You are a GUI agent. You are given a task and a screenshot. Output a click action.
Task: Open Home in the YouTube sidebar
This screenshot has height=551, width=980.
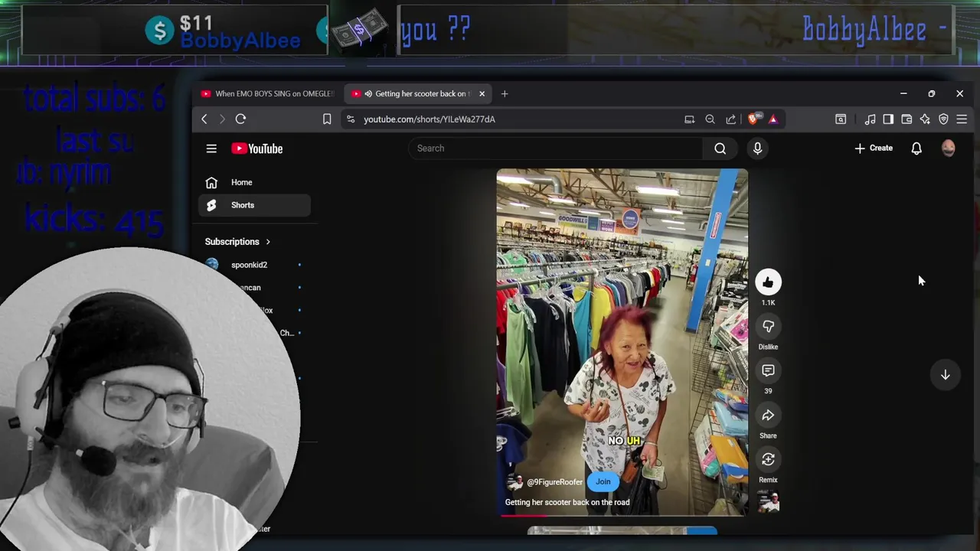(x=254, y=182)
